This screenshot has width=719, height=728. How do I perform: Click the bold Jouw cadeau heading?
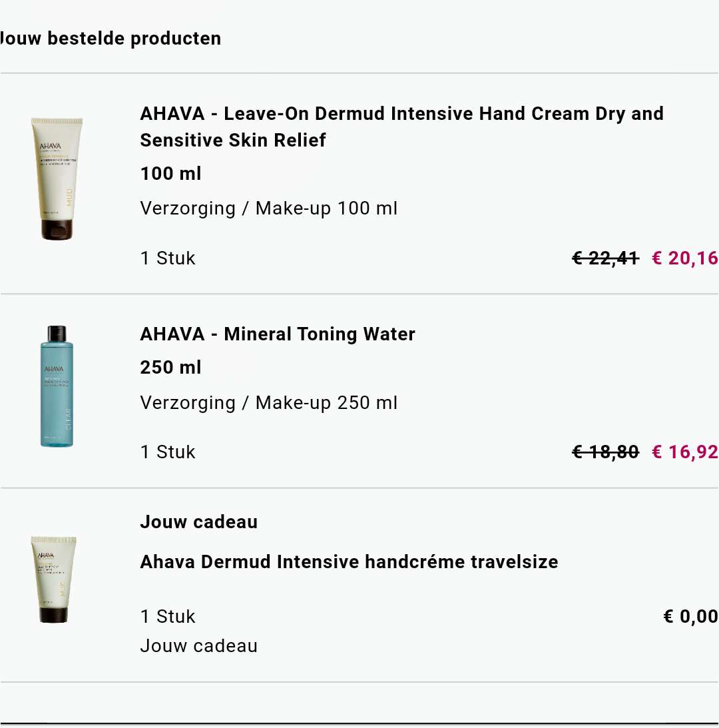pyautogui.click(x=198, y=522)
